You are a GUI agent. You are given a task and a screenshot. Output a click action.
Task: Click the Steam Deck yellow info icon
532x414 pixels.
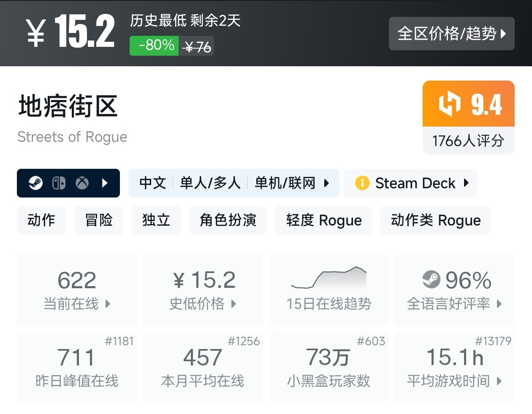tap(362, 183)
